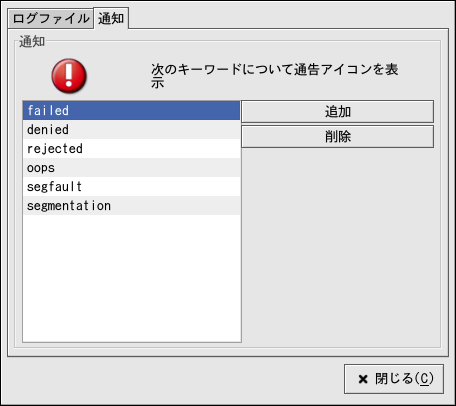Screen dimensions: 456x406
Task: Select the "failed" keyword row
Action: click(x=132, y=110)
